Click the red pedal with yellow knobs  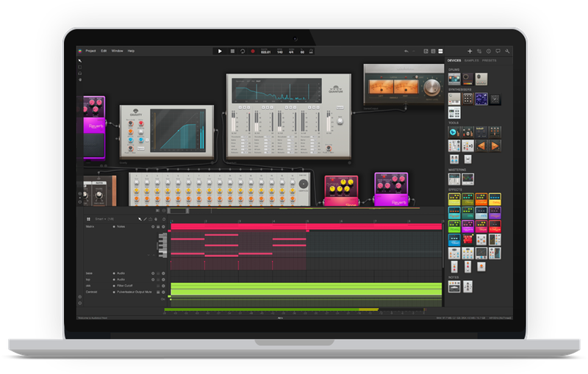[341, 191]
